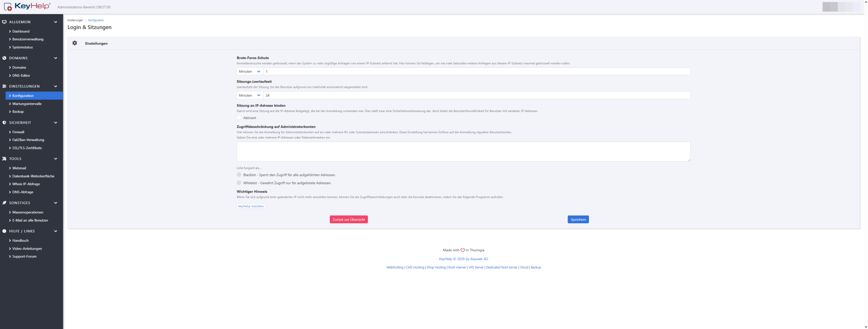Open Handbuch in the sidebar
The height and width of the screenshot is (329, 868).
point(20,240)
